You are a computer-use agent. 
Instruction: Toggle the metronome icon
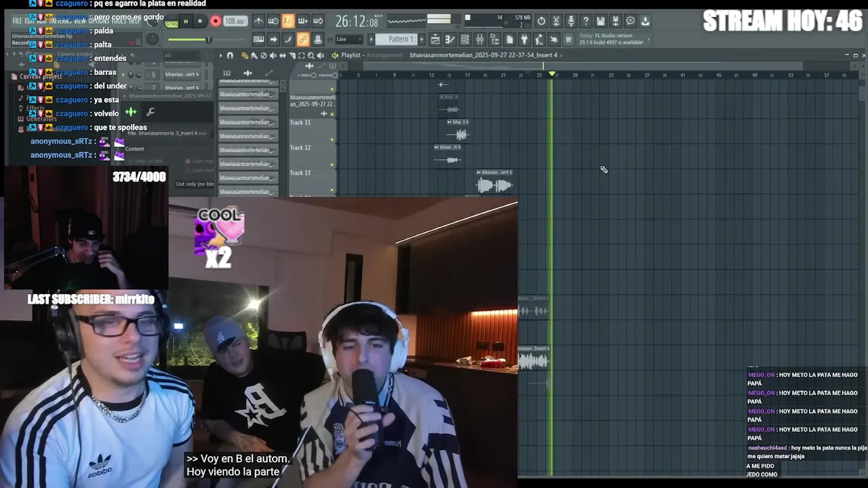point(258,21)
